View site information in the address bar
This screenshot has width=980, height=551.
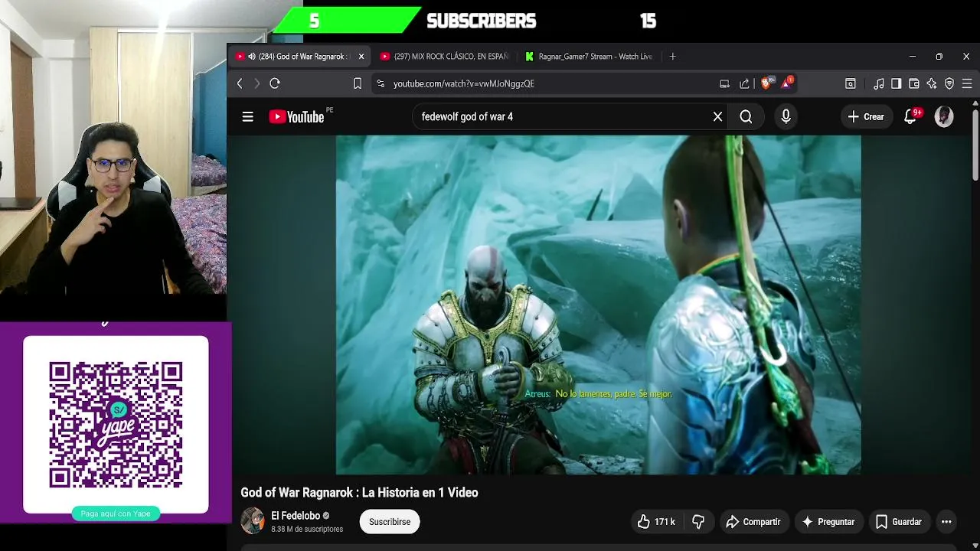(x=380, y=83)
